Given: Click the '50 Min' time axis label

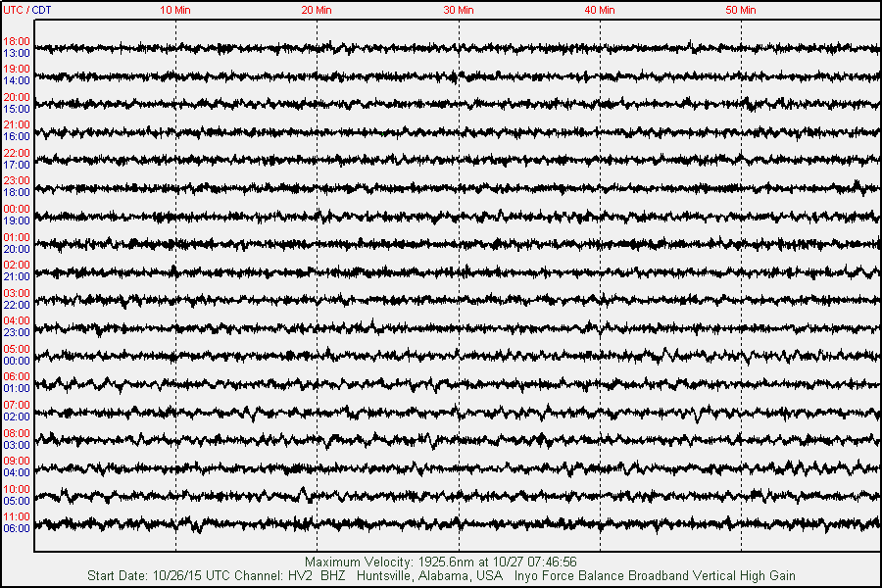Looking at the screenshot, I should pos(741,10).
